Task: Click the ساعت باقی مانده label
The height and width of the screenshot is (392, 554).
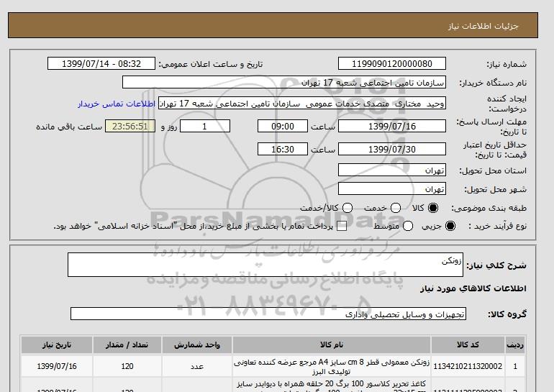Action: pos(69,127)
